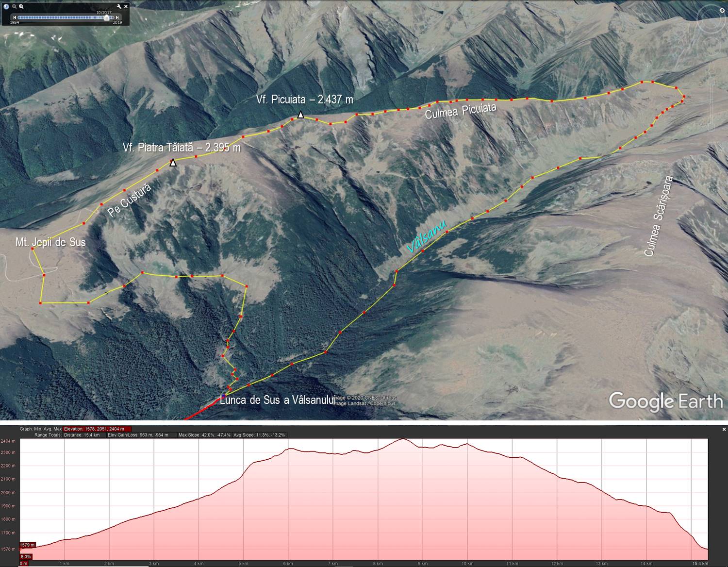Viewport: 728px width, 567px height.
Task: Click the Culmea Picuiata ridge label
Action: click(461, 111)
